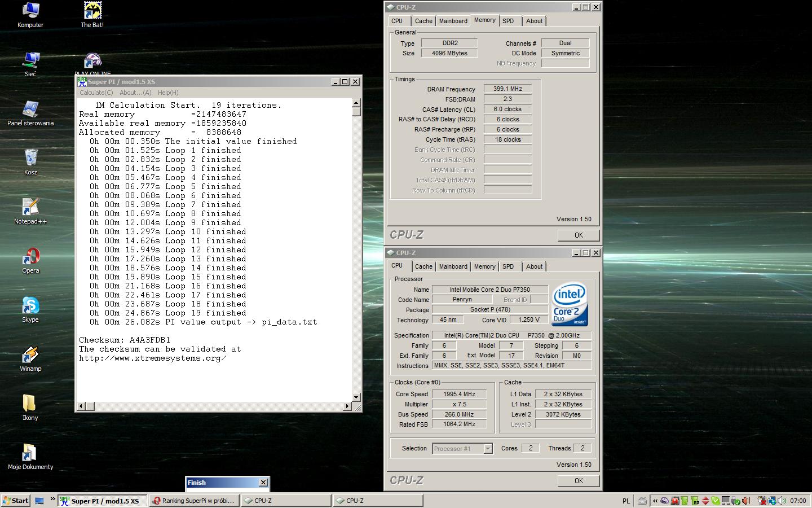This screenshot has width=812, height=508.
Task: Expand the quick launch chevron
Action: tap(52, 500)
